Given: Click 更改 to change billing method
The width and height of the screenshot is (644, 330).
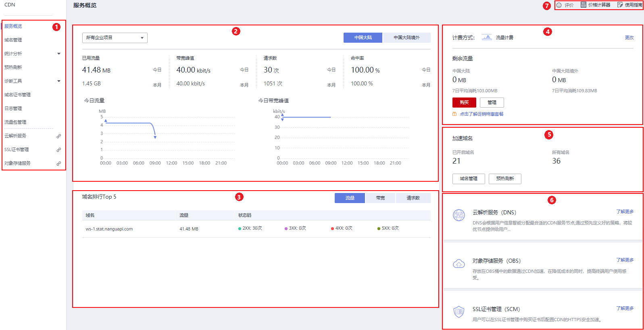Looking at the screenshot, I should point(629,37).
